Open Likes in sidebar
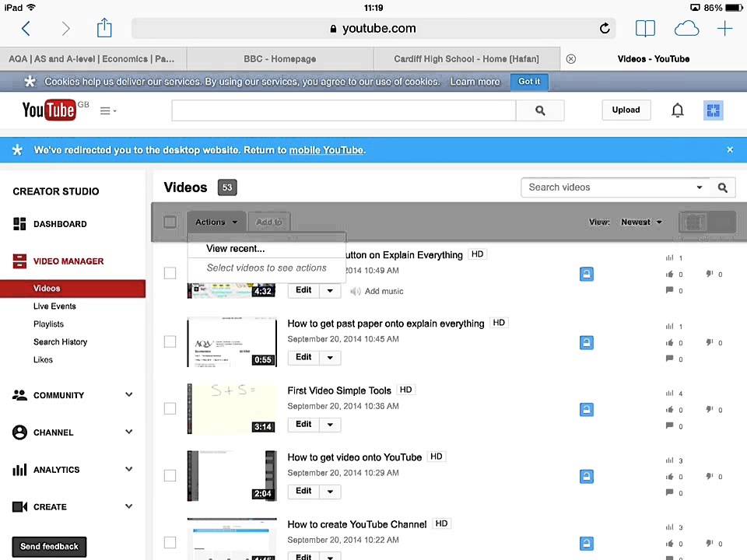Viewport: 747px width, 560px height. pyautogui.click(x=43, y=359)
